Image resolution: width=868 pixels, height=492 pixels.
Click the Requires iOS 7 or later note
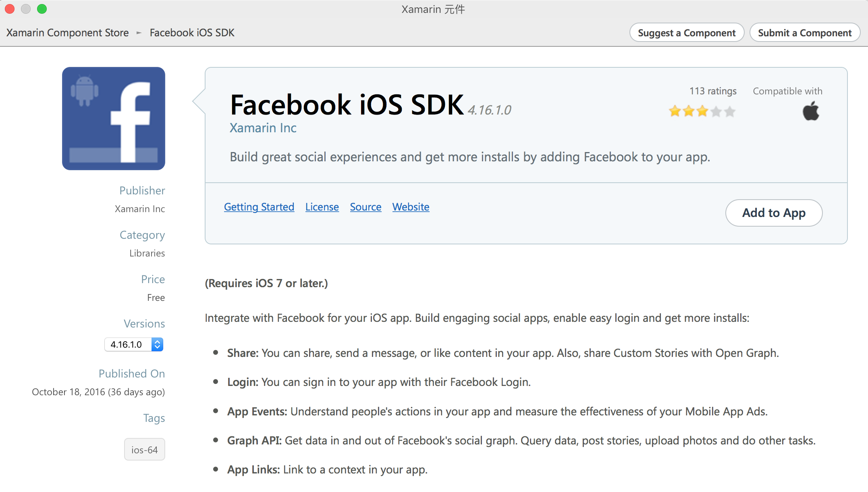click(x=266, y=284)
